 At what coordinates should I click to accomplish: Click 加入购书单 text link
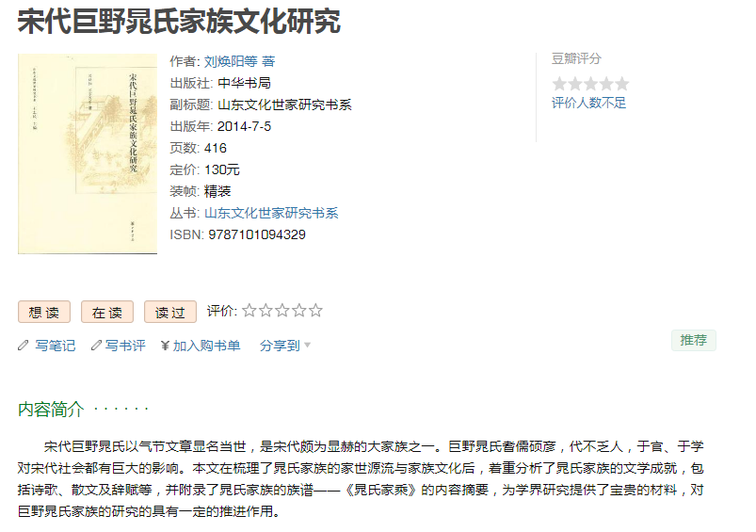(x=206, y=346)
